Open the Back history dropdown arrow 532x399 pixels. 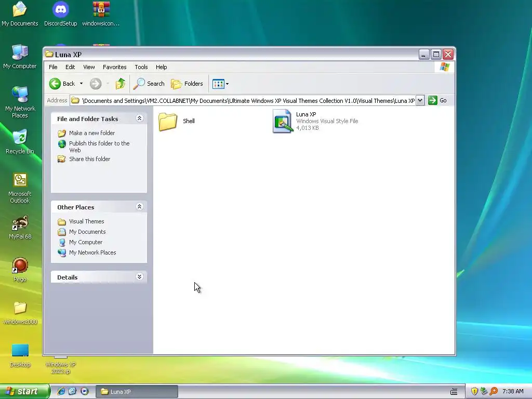[x=81, y=84]
